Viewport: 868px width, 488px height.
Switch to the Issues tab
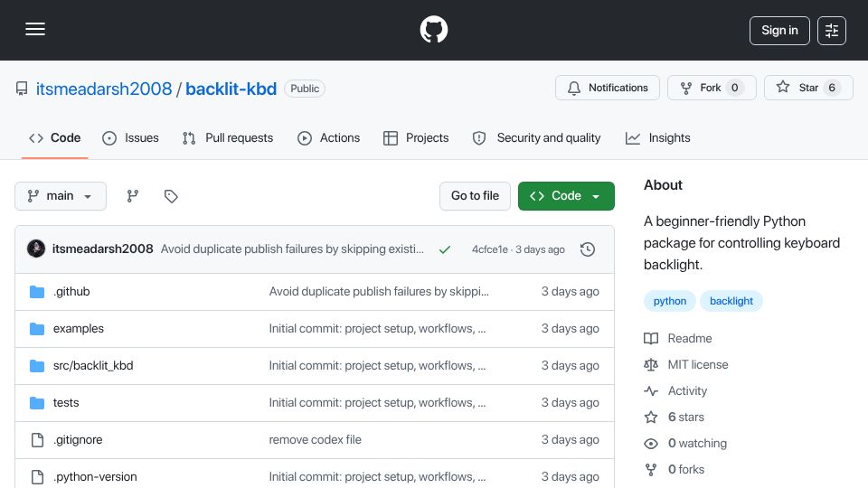tap(130, 137)
